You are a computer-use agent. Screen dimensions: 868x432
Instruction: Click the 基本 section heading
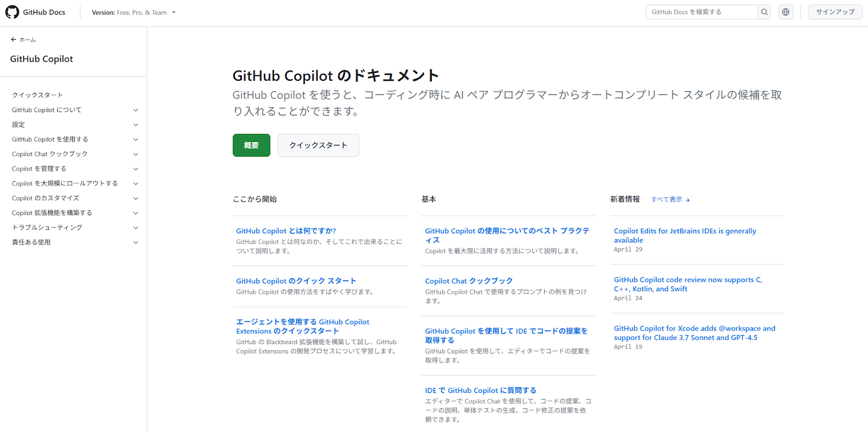429,199
